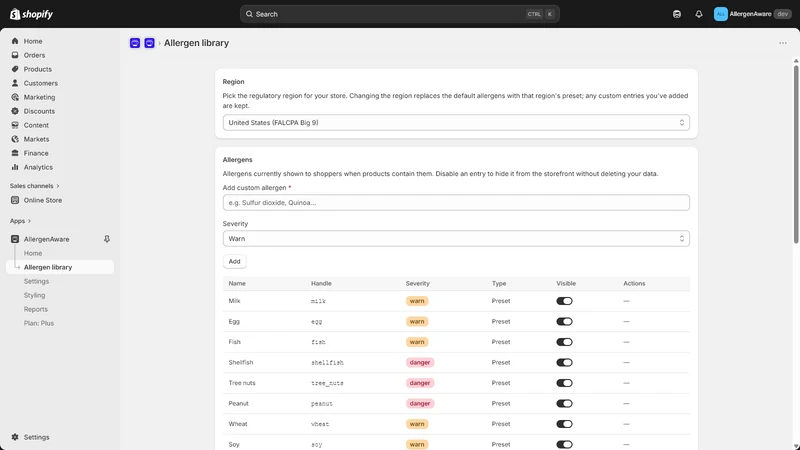Open the Region dropdown
The image size is (800, 450).
point(456,122)
